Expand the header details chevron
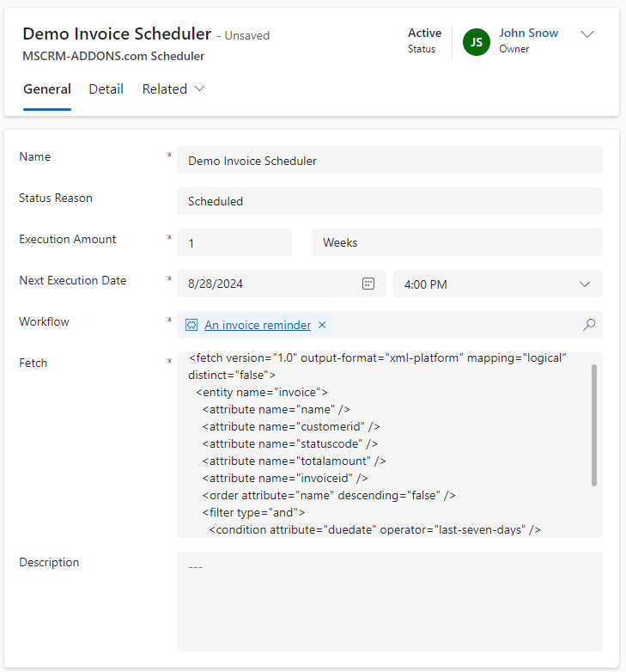Viewport: 626px width, 672px height. [x=587, y=34]
